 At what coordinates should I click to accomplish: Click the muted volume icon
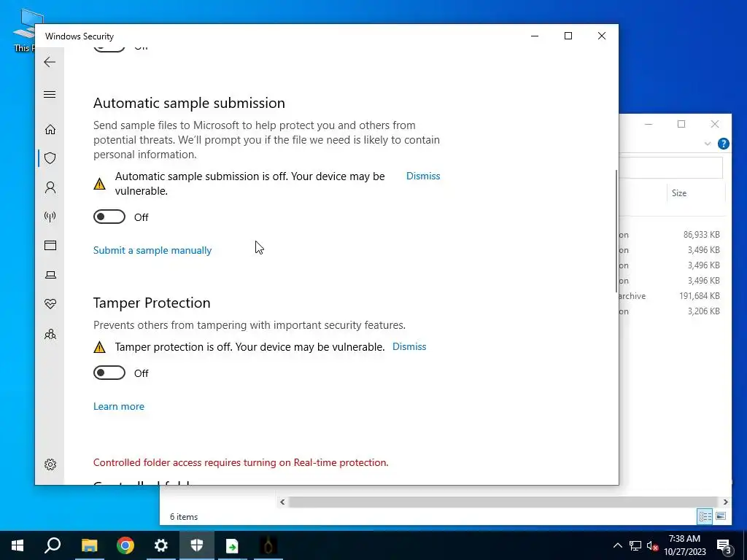(652, 545)
